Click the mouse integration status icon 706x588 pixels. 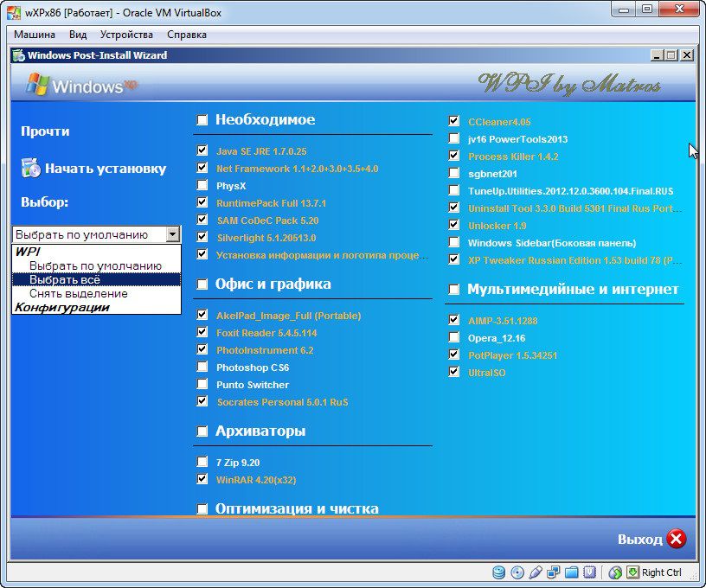615,572
